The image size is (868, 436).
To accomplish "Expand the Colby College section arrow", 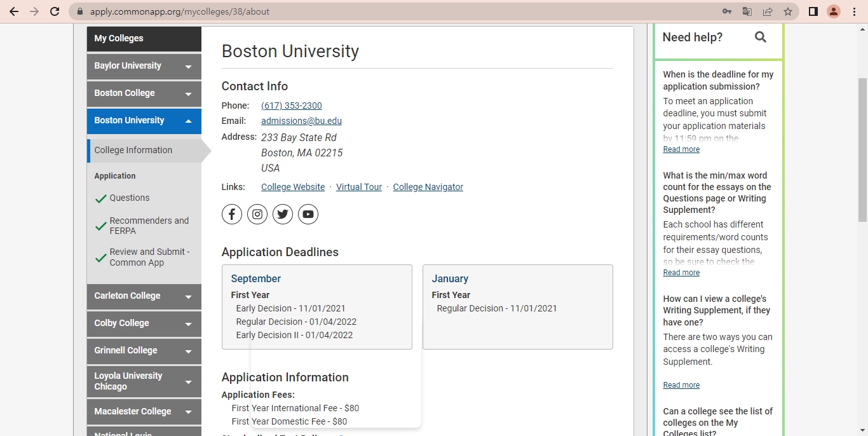I will pos(188,324).
